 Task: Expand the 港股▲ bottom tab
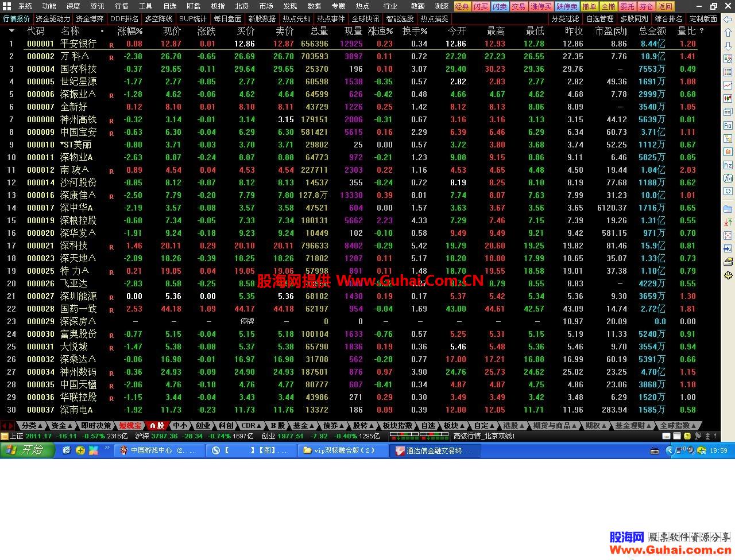(514, 426)
